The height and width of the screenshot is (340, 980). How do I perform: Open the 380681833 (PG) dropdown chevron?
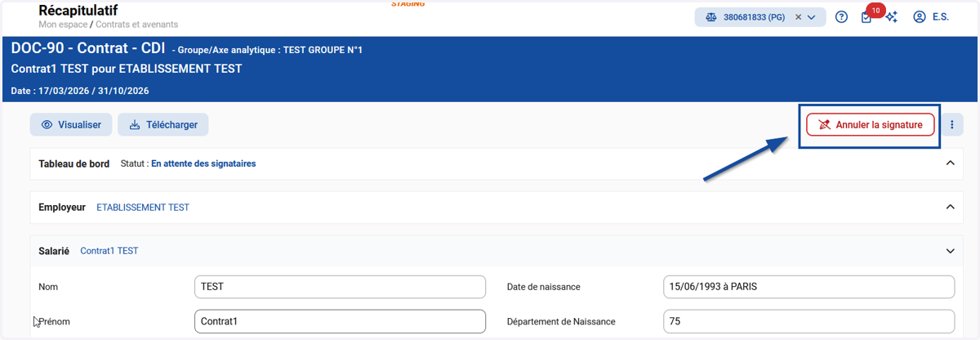pyautogui.click(x=812, y=17)
